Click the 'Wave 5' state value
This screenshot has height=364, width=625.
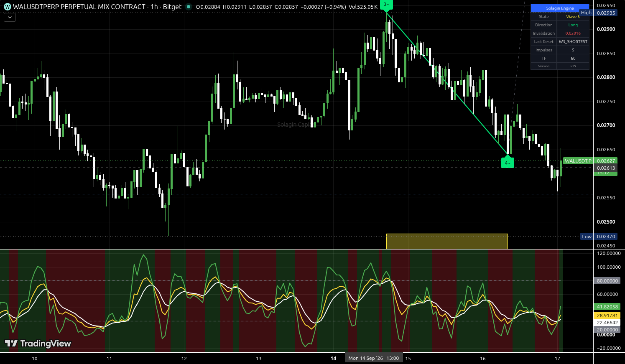(x=573, y=17)
